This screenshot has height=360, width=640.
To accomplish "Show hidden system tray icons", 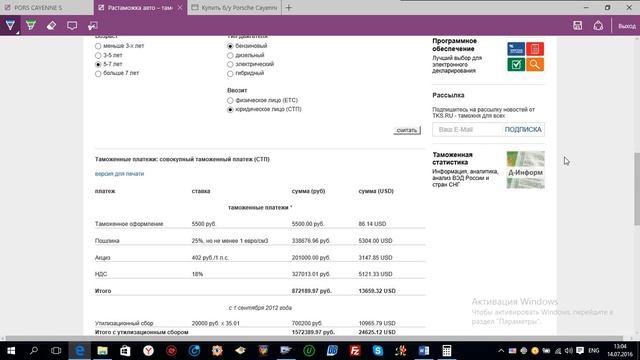I will [x=501, y=351].
